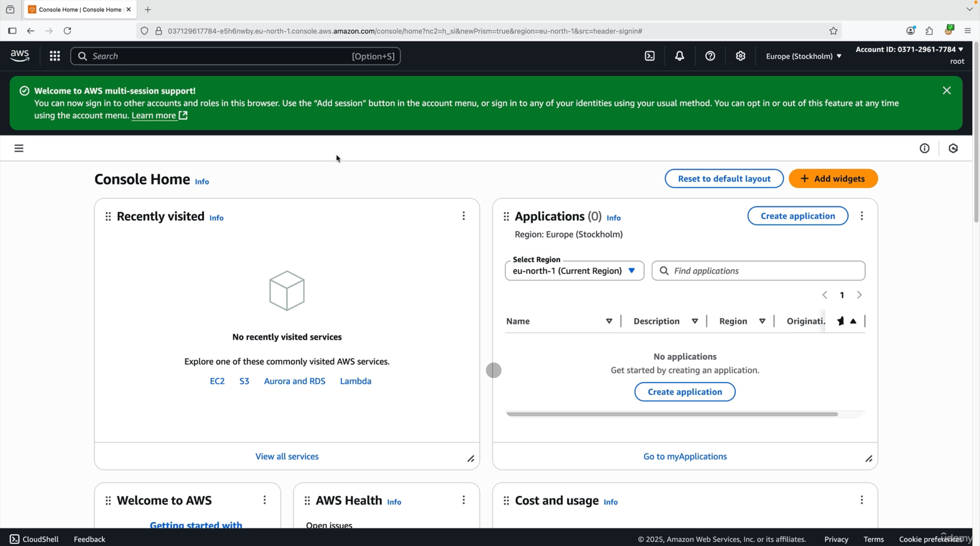The width and height of the screenshot is (980, 546).
Task: Open the browser extensions puzzle icon
Action: pos(929,31)
